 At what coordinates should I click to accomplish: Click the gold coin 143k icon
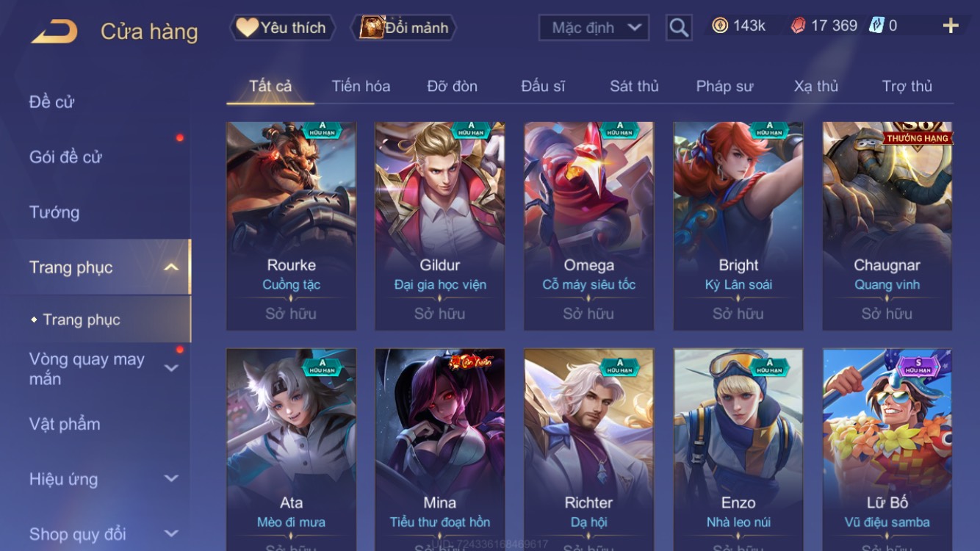720,26
